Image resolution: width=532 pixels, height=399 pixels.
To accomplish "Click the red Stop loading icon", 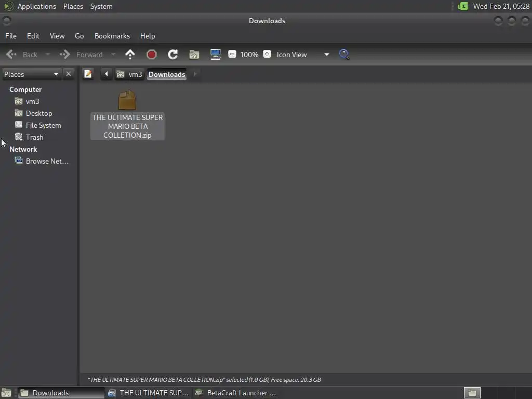I will [151, 54].
